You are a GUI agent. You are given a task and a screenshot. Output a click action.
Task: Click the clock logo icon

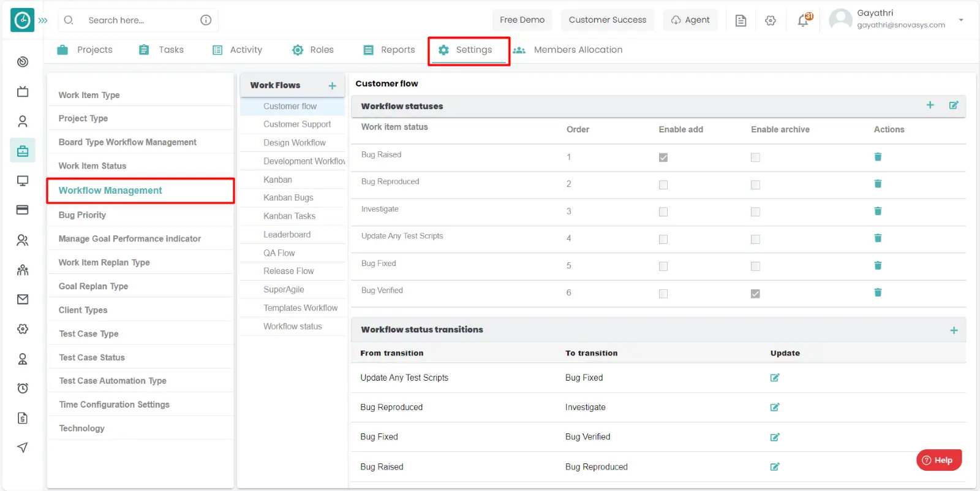(x=23, y=20)
